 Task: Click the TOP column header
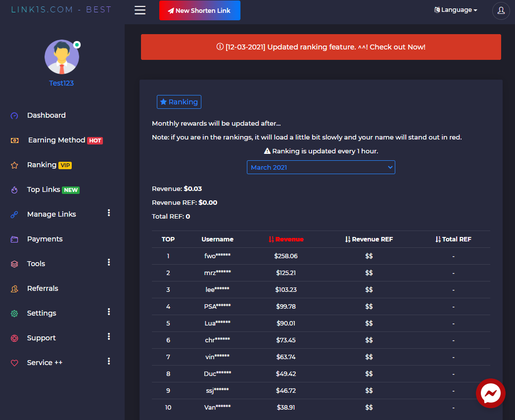(x=168, y=239)
